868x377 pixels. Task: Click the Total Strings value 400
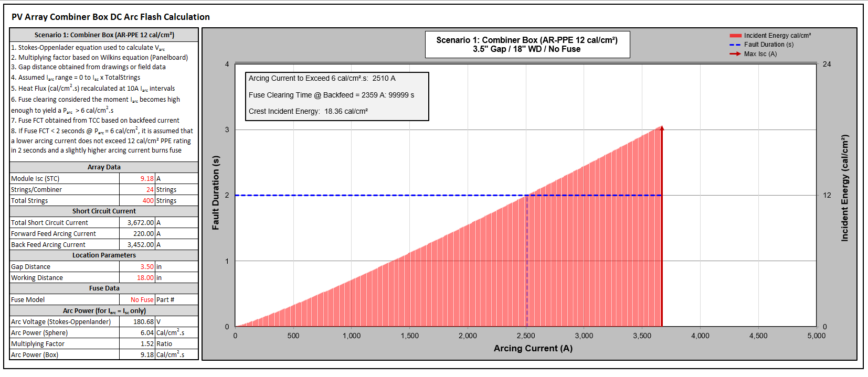[x=148, y=201]
